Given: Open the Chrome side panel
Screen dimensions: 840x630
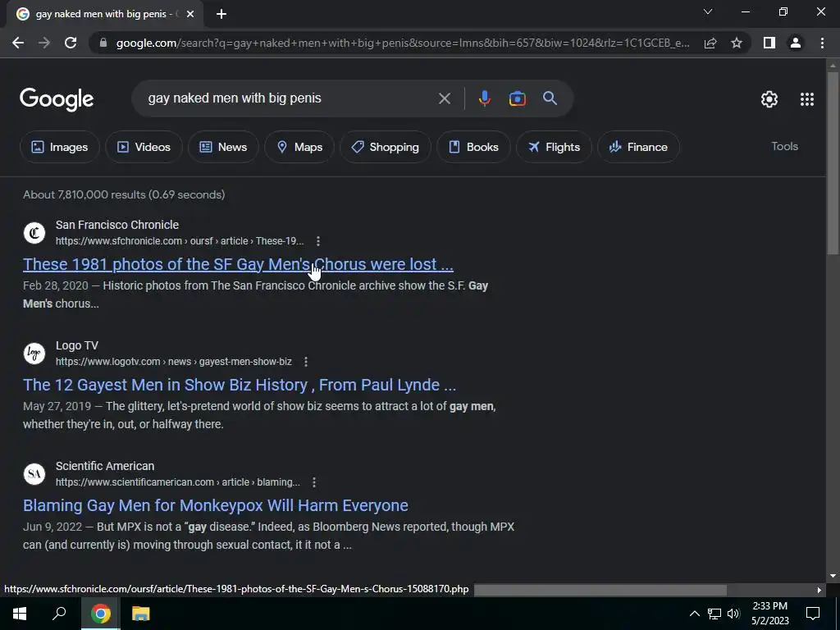Looking at the screenshot, I should (769, 43).
